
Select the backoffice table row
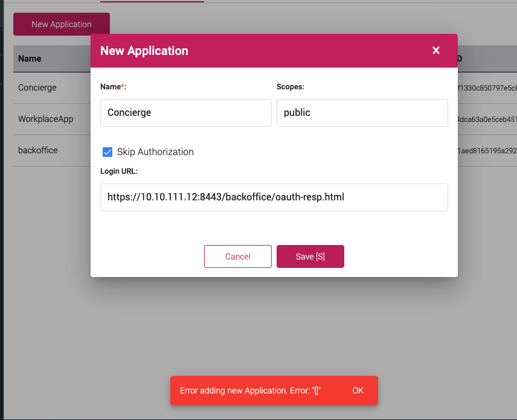point(52,150)
